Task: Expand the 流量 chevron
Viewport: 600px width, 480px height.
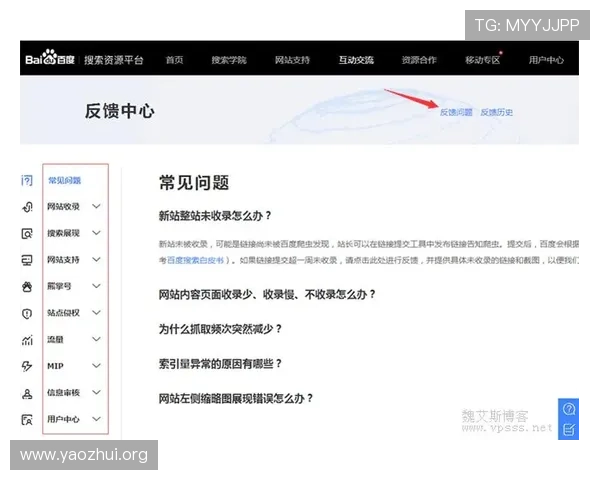Action: tap(96, 339)
